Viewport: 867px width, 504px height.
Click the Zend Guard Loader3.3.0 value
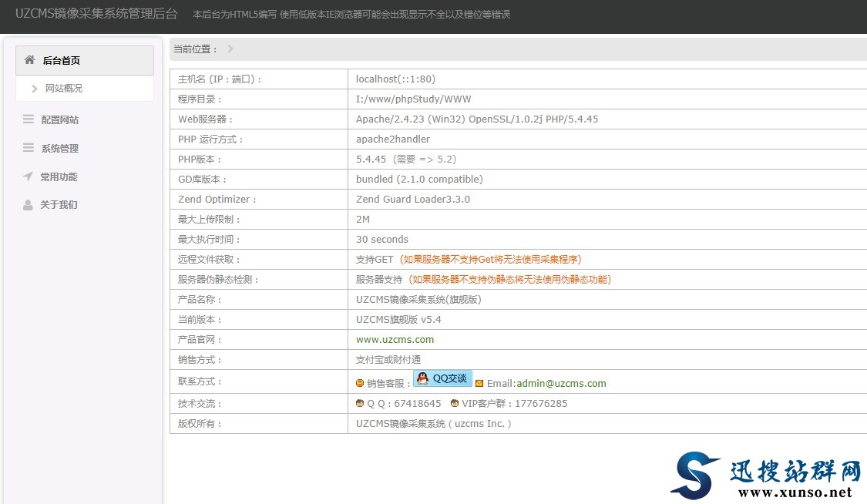click(x=413, y=199)
